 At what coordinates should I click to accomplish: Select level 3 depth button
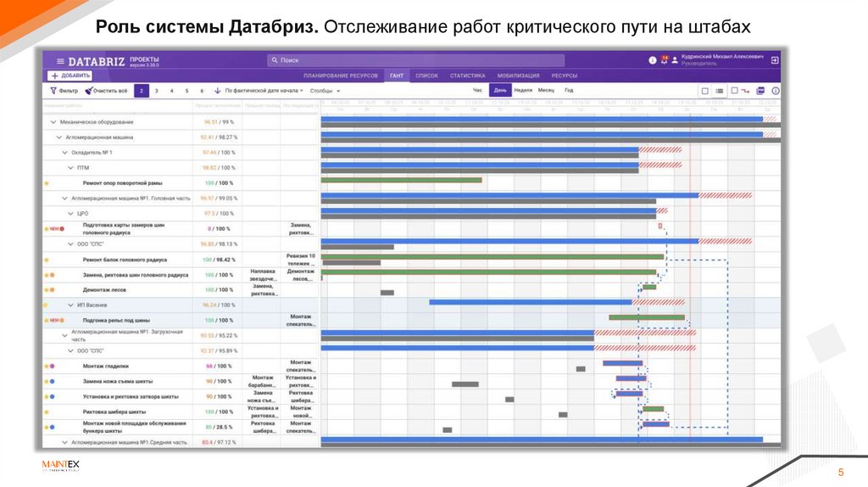[x=157, y=91]
